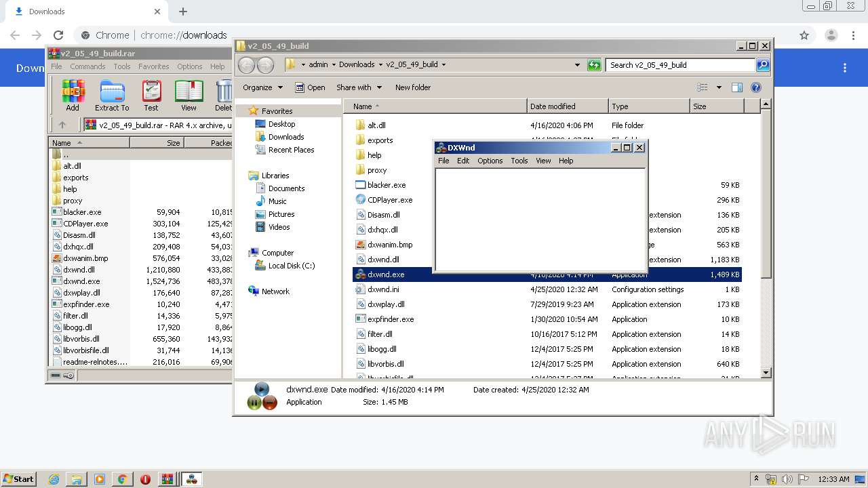
Task: Toggle the Explorer preview pane icon
Action: pos(737,87)
